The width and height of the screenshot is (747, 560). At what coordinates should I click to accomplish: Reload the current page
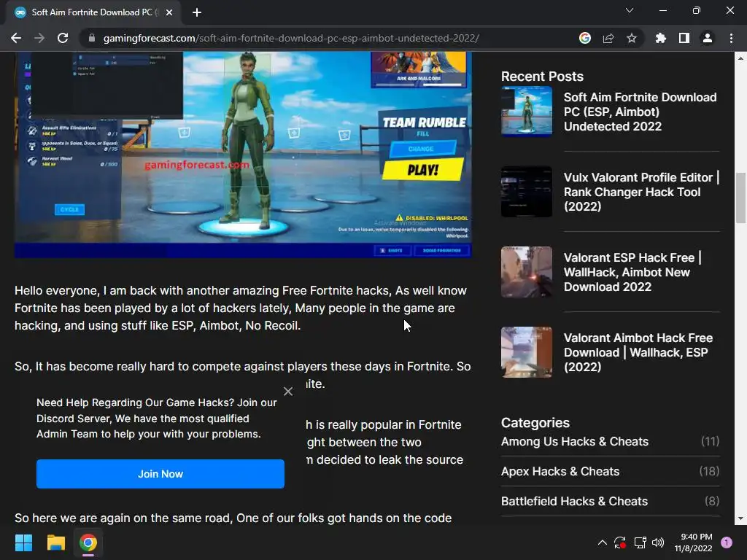pos(63,38)
